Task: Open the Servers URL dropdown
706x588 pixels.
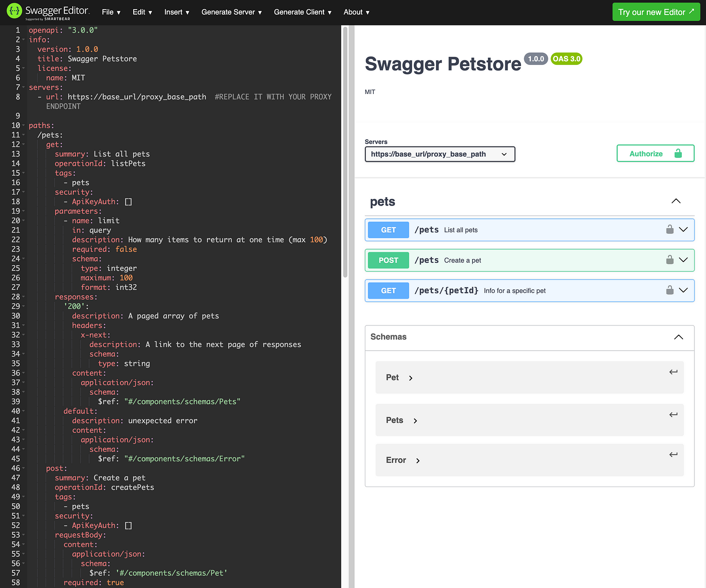Action: (440, 154)
